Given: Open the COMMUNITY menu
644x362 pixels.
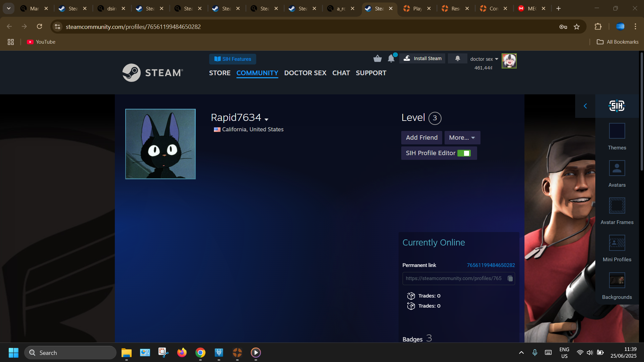Looking at the screenshot, I should pyautogui.click(x=257, y=73).
